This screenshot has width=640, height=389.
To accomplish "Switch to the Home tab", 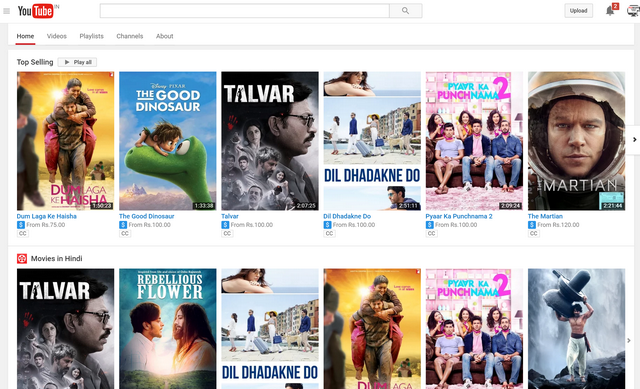I will pos(25,36).
